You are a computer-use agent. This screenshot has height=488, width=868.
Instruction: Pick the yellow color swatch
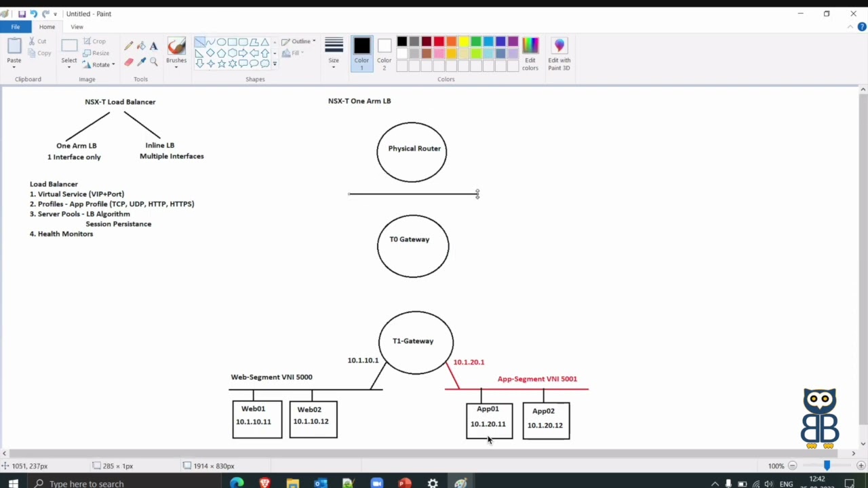click(464, 42)
